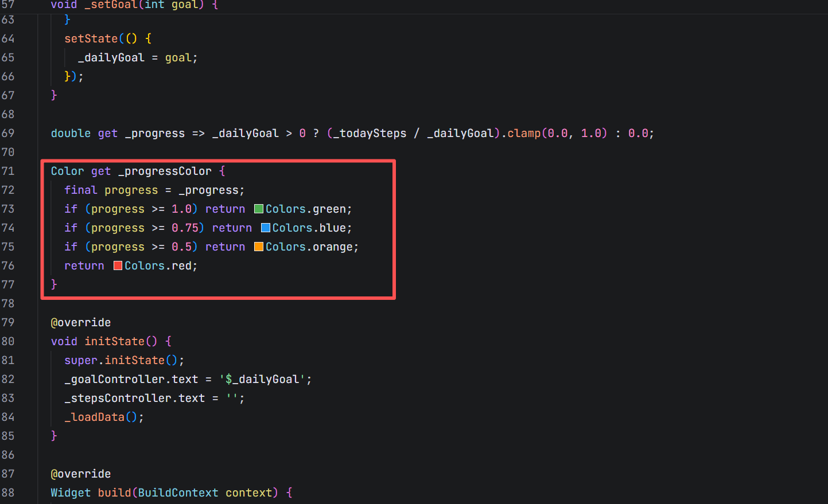Viewport: 828px width, 504px height.
Task: Click 'final progress' declaration on line 72
Action: (x=111, y=190)
